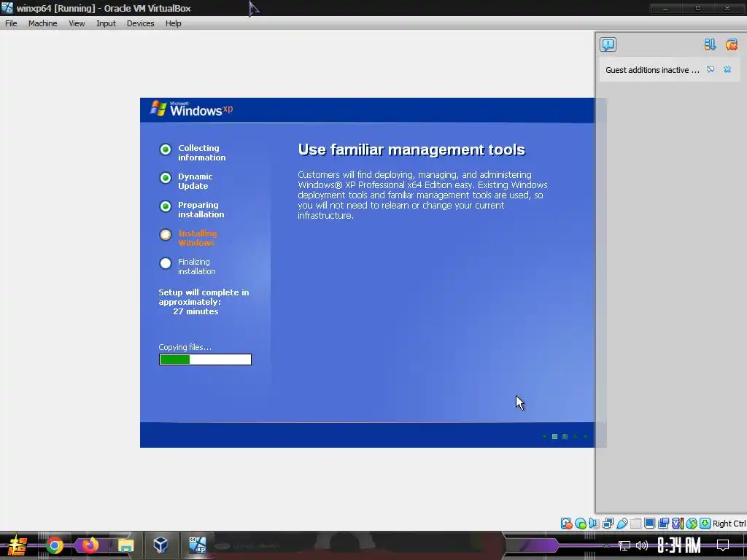The width and height of the screenshot is (747, 560).
Task: Click the volume speaker tray icon
Action: pyautogui.click(x=642, y=545)
